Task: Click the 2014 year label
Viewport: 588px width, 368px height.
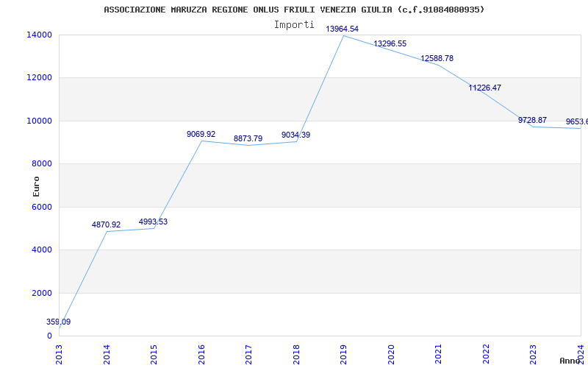Action: tap(107, 354)
